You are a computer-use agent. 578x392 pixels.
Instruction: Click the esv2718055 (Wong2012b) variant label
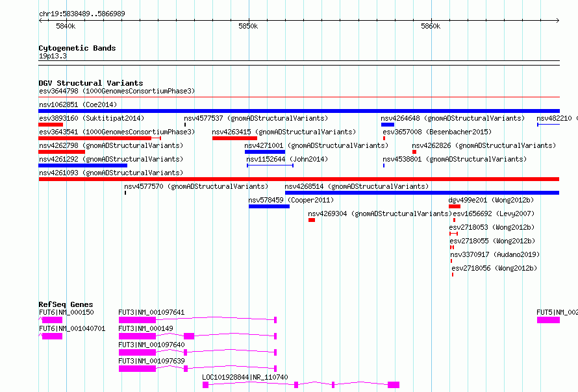click(492, 241)
